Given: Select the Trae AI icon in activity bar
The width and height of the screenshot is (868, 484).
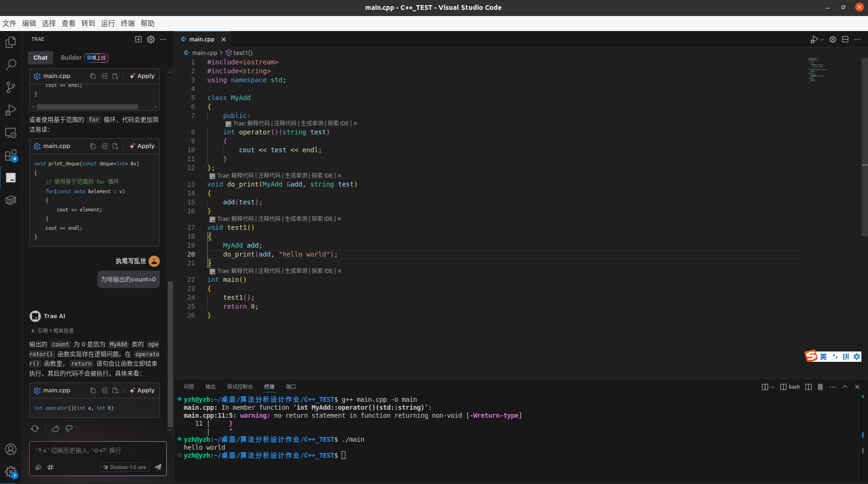Looking at the screenshot, I should (10, 178).
